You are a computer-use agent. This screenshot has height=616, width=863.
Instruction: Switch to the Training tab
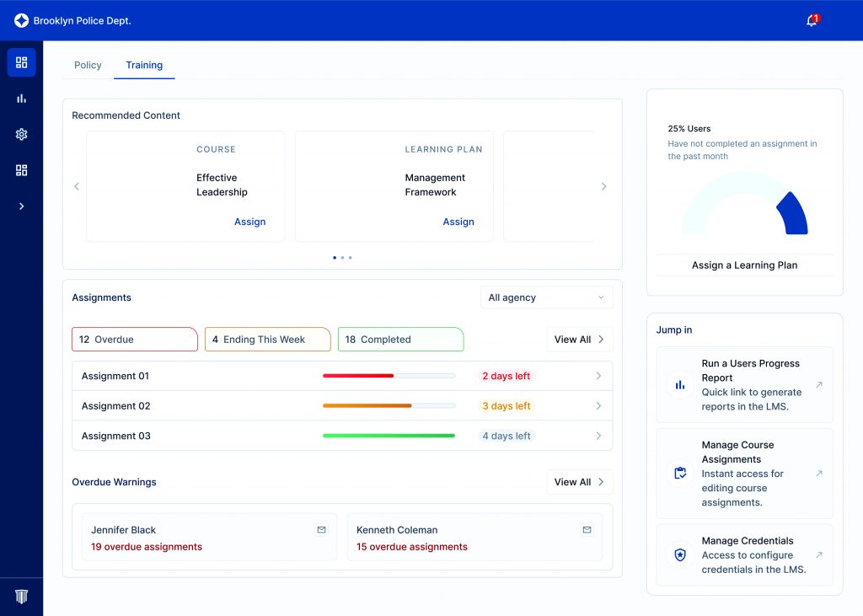144,65
